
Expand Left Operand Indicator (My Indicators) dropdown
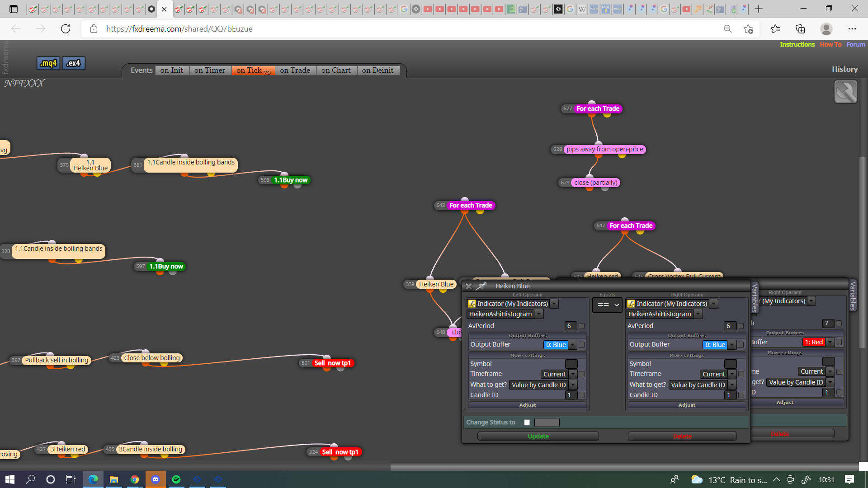click(554, 304)
